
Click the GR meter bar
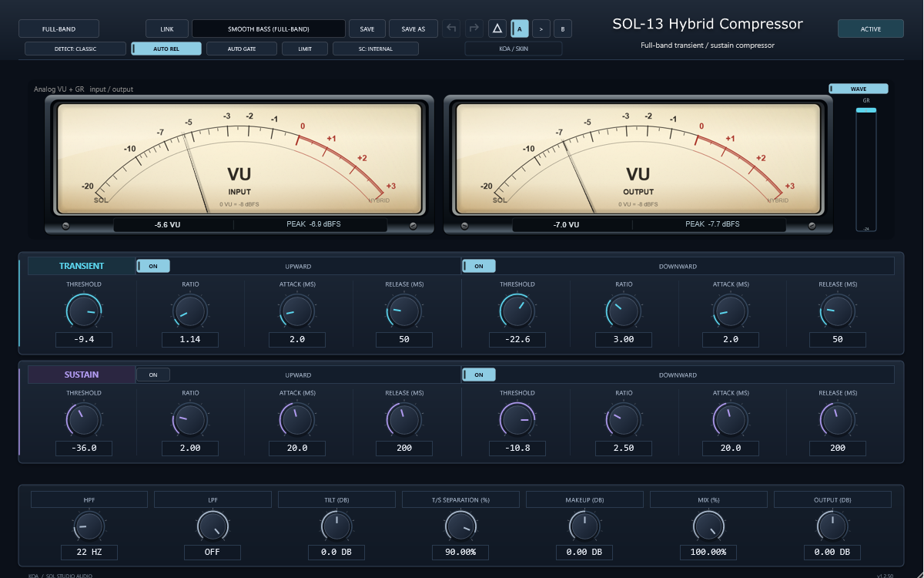[866, 170]
